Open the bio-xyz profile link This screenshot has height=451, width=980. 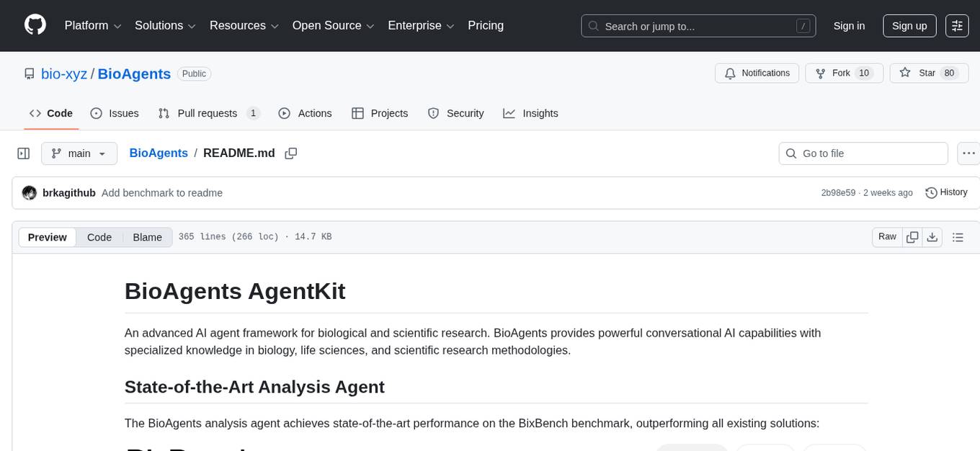63,73
